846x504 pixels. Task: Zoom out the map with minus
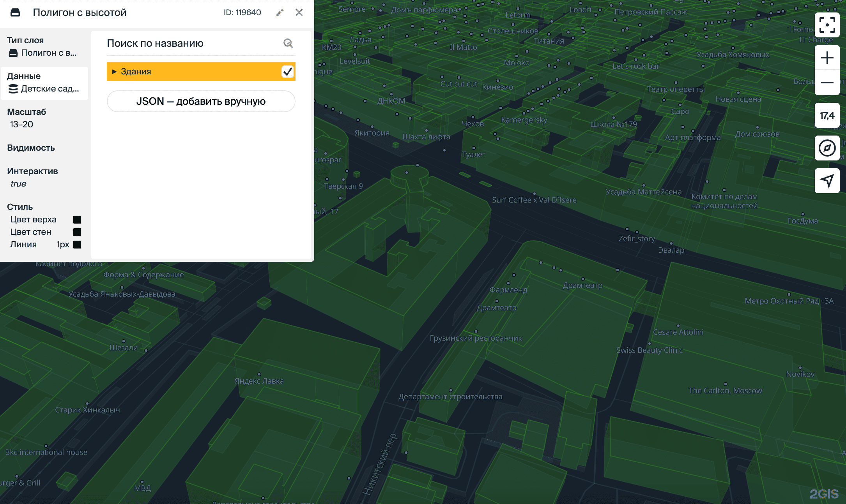click(x=827, y=83)
